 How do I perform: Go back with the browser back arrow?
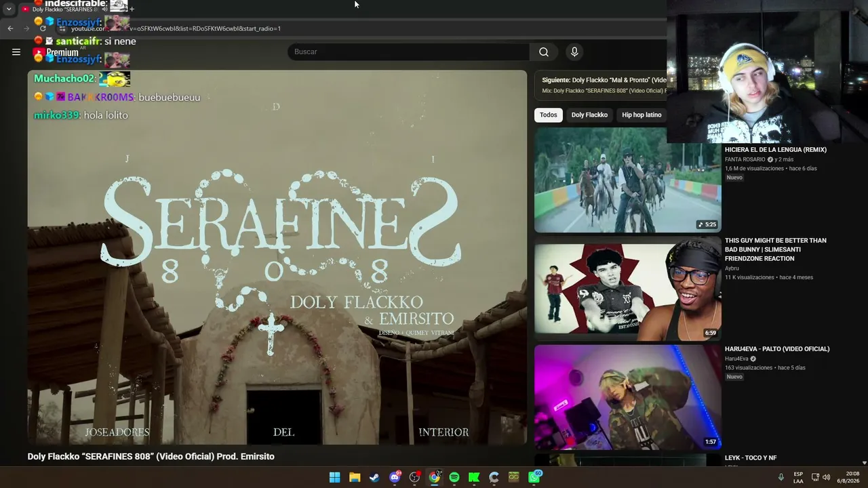[x=10, y=28]
